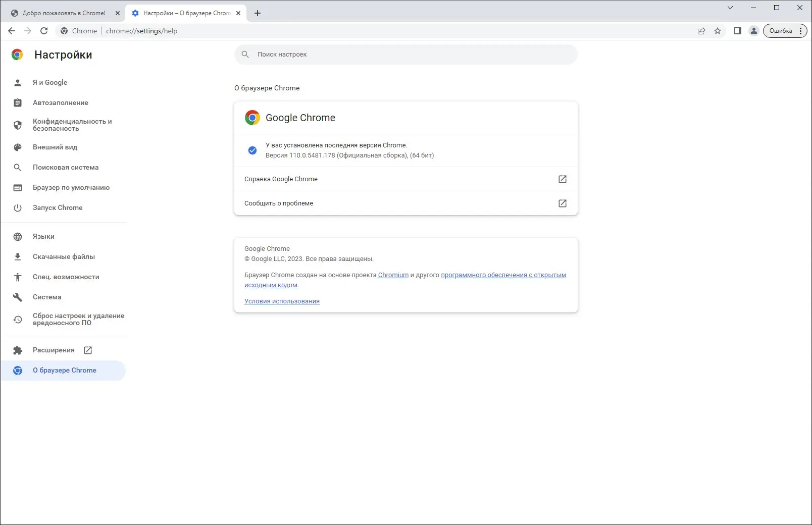Open the Поисковая система section
The width and height of the screenshot is (812, 525).
click(66, 167)
